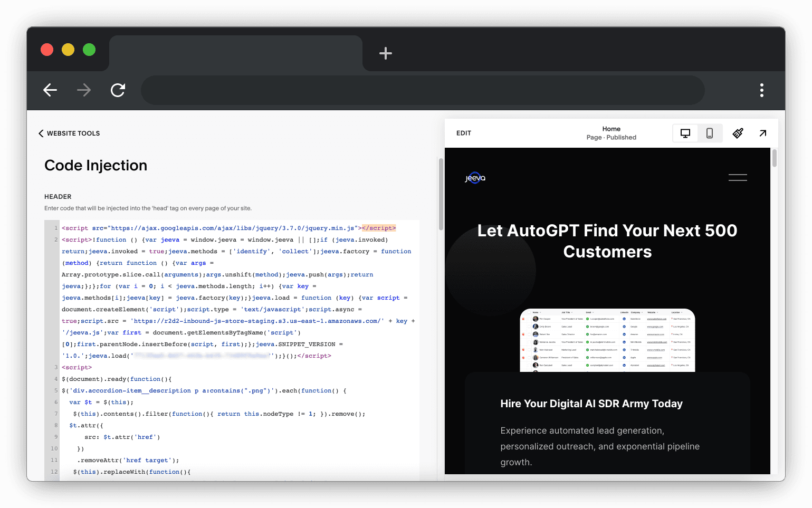Click the browser address bar
Screen dimensions: 812x508
point(423,90)
